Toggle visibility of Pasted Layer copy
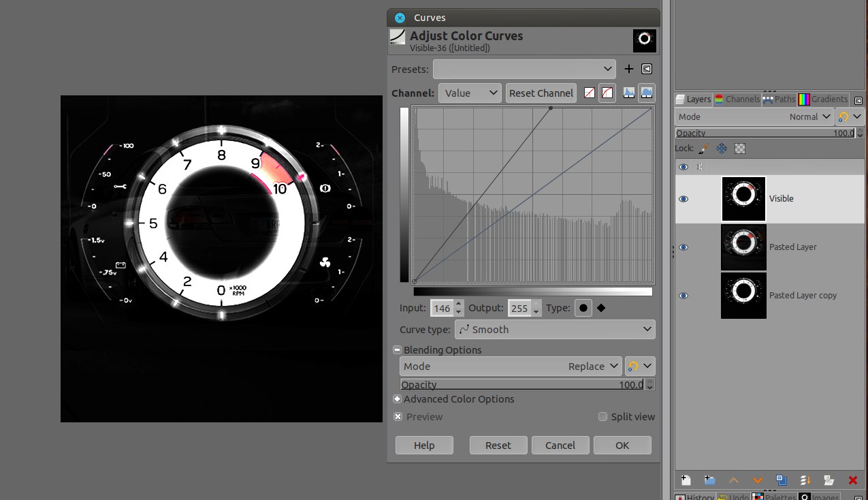 tap(684, 296)
